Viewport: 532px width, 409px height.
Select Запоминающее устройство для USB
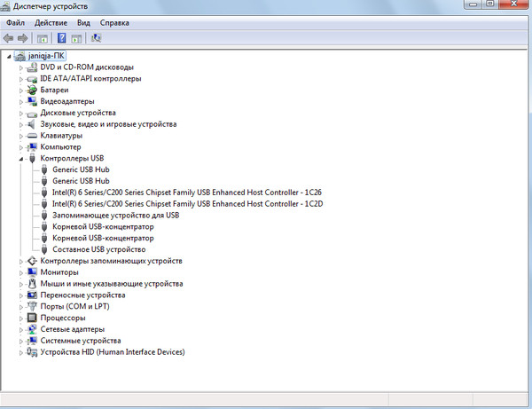tap(115, 216)
